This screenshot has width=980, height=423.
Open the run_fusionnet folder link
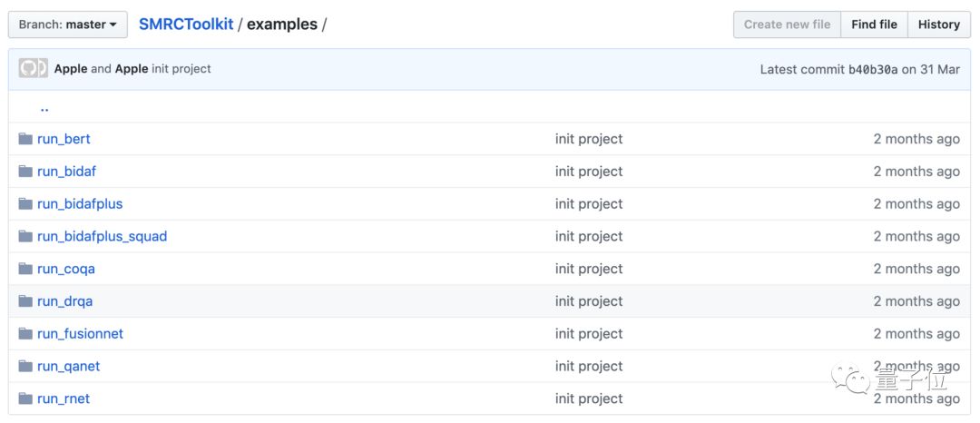pos(80,334)
